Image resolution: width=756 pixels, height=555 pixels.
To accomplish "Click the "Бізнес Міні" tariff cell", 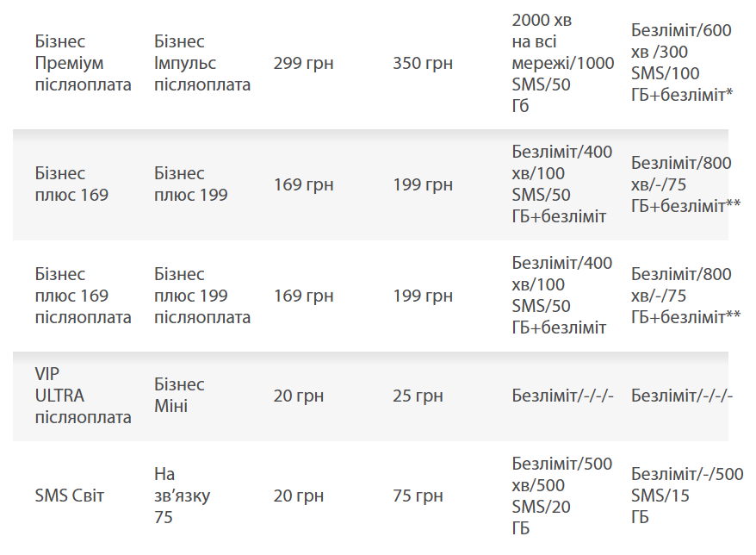I will (x=179, y=396).
